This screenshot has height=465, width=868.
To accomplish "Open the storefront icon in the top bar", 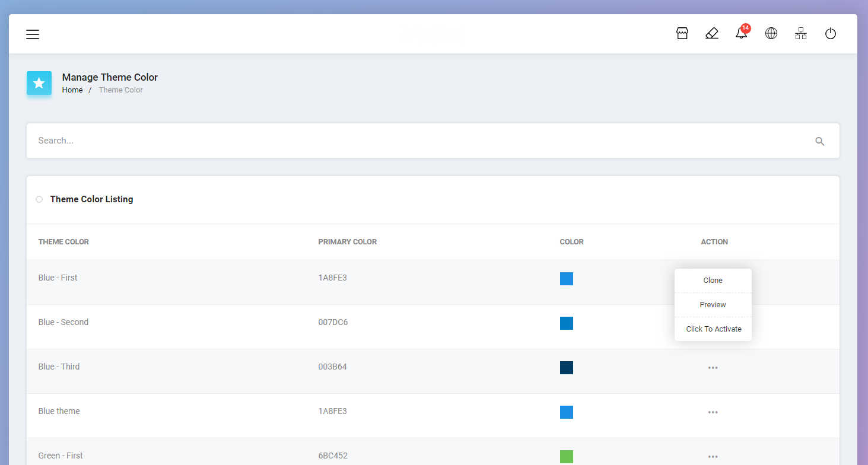I will [x=682, y=33].
